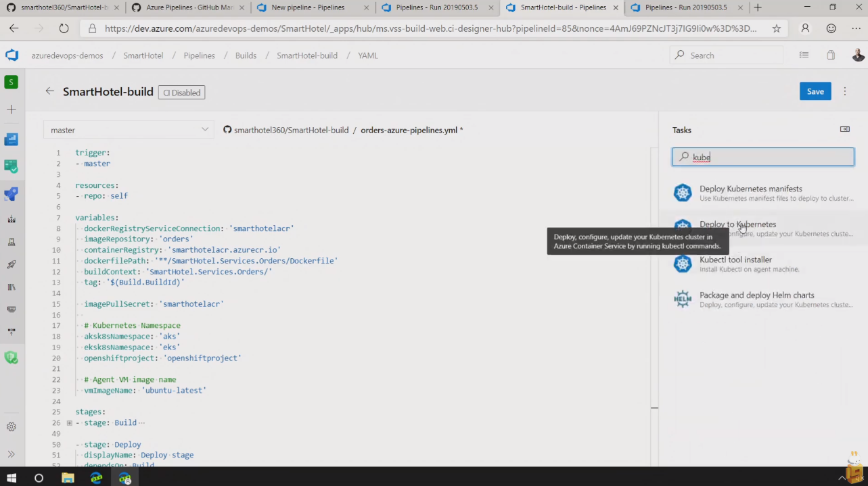This screenshot has height=486, width=868.
Task: Open File Explorer from the Windows taskbar
Action: tap(68, 478)
